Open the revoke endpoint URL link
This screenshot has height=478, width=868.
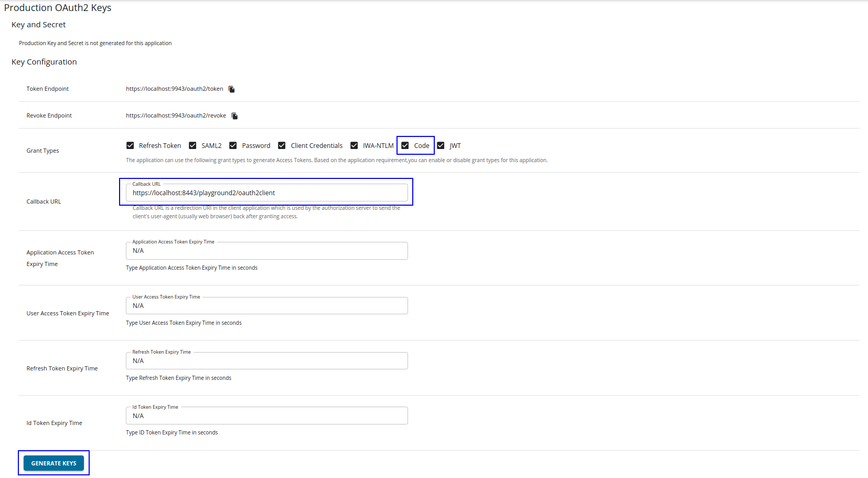point(176,115)
